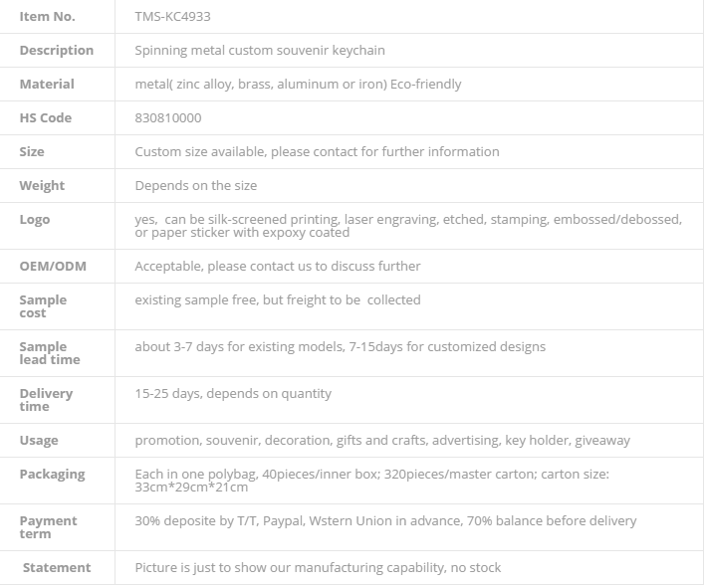The height and width of the screenshot is (588, 704).
Task: Click the logo options text about silk-screened printing
Action: (x=408, y=226)
